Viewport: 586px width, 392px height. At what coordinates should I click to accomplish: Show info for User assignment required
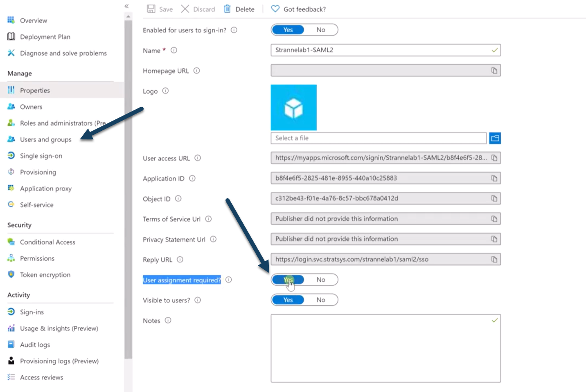[229, 280]
